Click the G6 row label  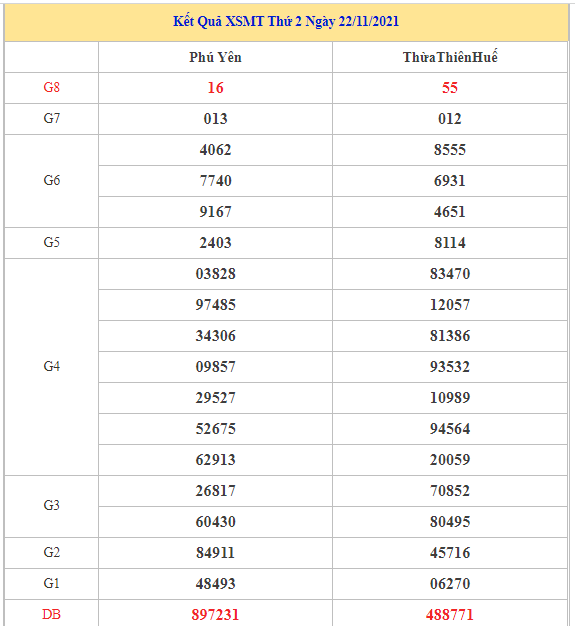[52, 180]
